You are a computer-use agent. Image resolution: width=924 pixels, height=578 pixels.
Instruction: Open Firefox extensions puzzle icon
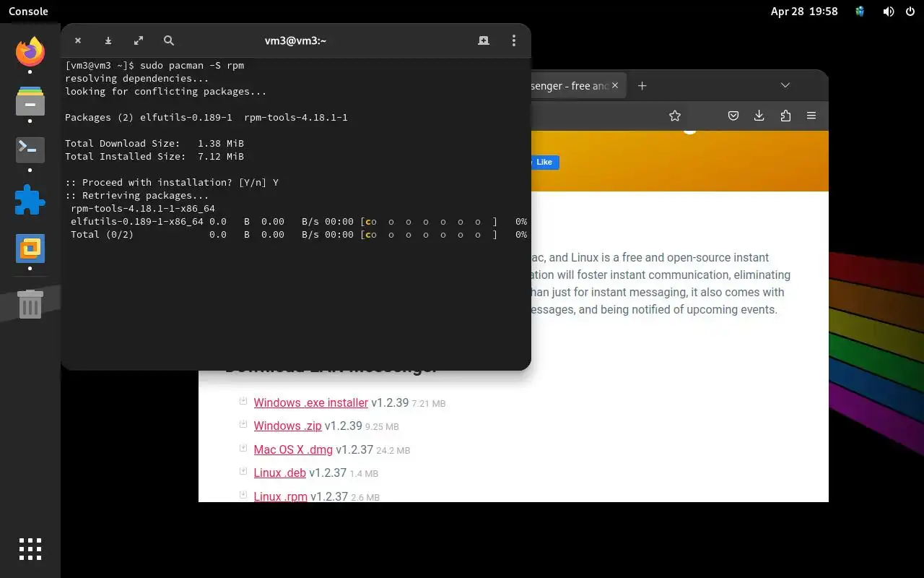pos(785,116)
